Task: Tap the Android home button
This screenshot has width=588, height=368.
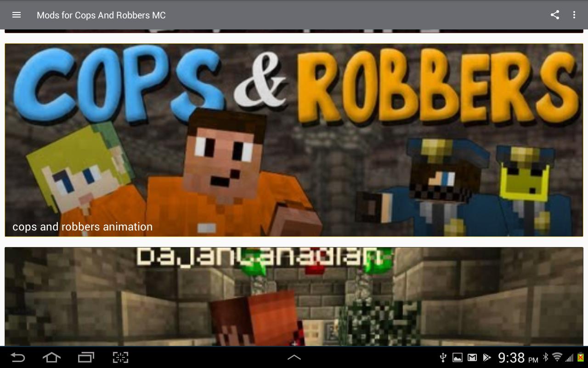Action: [51, 357]
